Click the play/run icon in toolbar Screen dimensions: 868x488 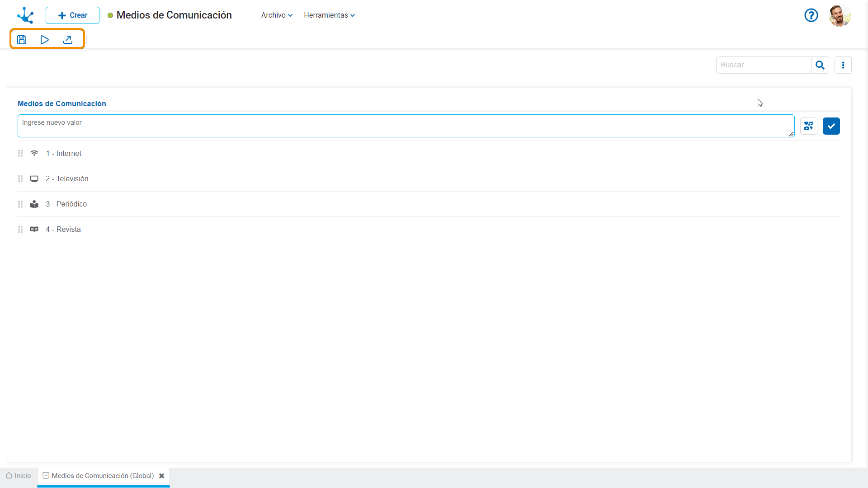pyautogui.click(x=45, y=40)
